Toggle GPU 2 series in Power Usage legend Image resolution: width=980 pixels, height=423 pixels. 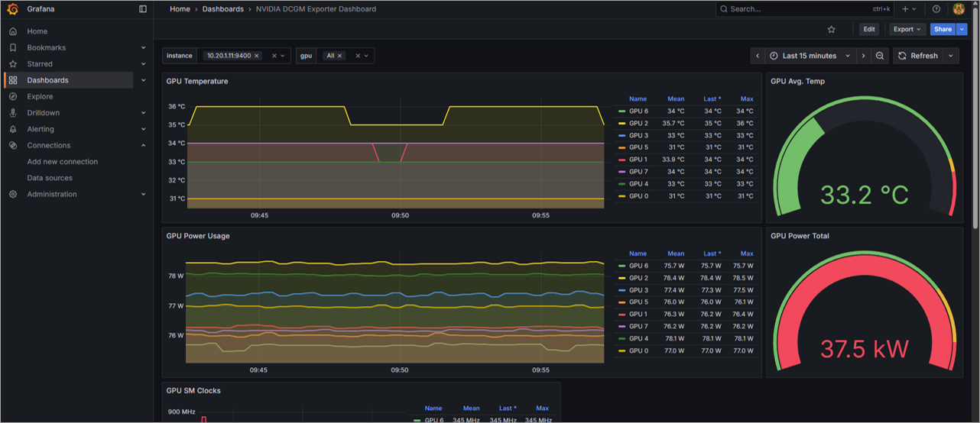(x=638, y=278)
